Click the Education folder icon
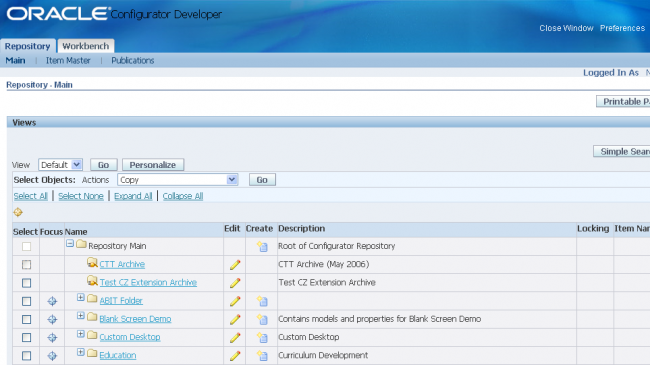The width and height of the screenshot is (650, 365). pos(92,353)
